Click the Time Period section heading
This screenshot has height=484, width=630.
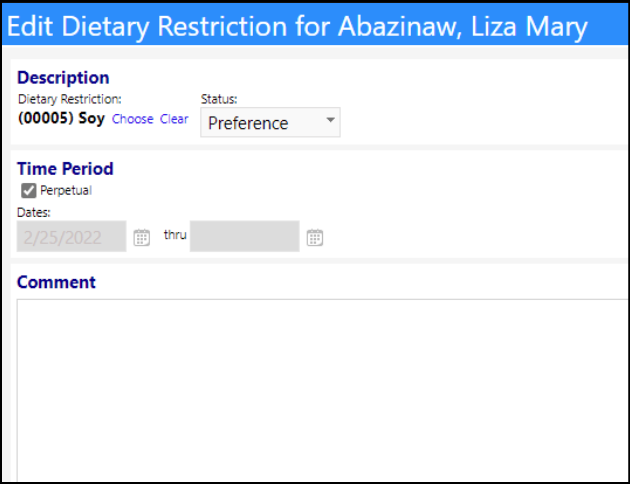[x=65, y=169]
